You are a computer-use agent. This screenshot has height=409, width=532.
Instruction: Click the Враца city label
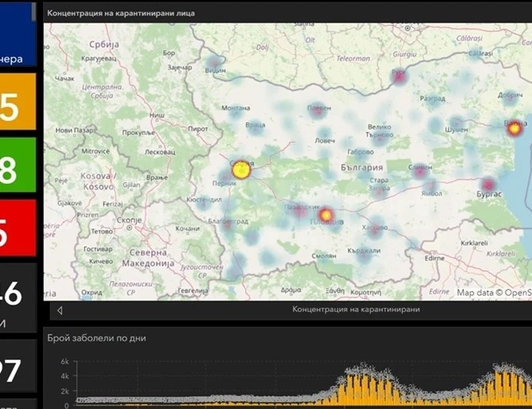255,125
